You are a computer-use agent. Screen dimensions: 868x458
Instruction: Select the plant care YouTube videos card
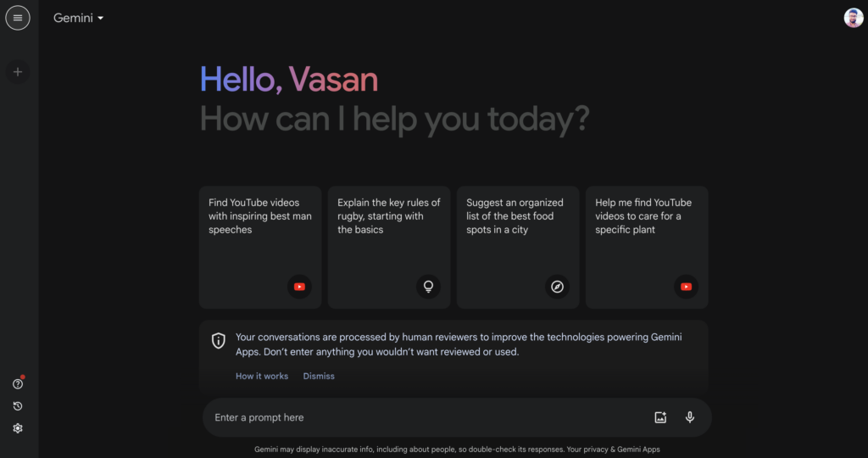pos(647,247)
